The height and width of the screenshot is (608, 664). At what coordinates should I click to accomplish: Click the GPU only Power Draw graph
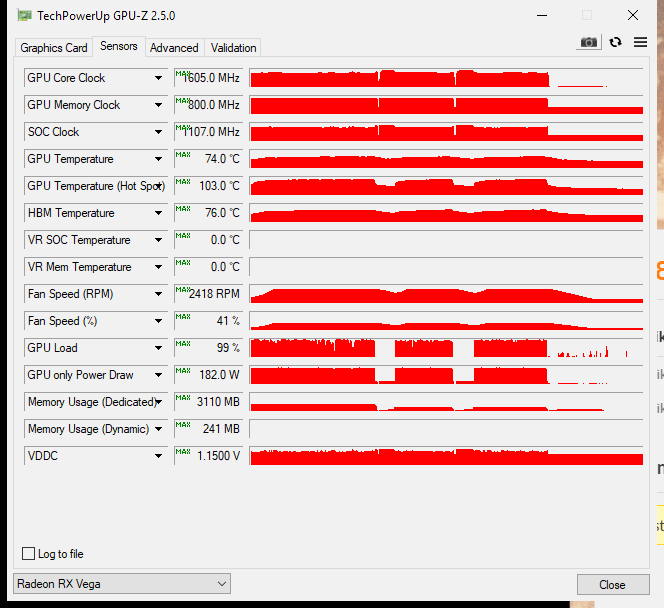(x=446, y=375)
